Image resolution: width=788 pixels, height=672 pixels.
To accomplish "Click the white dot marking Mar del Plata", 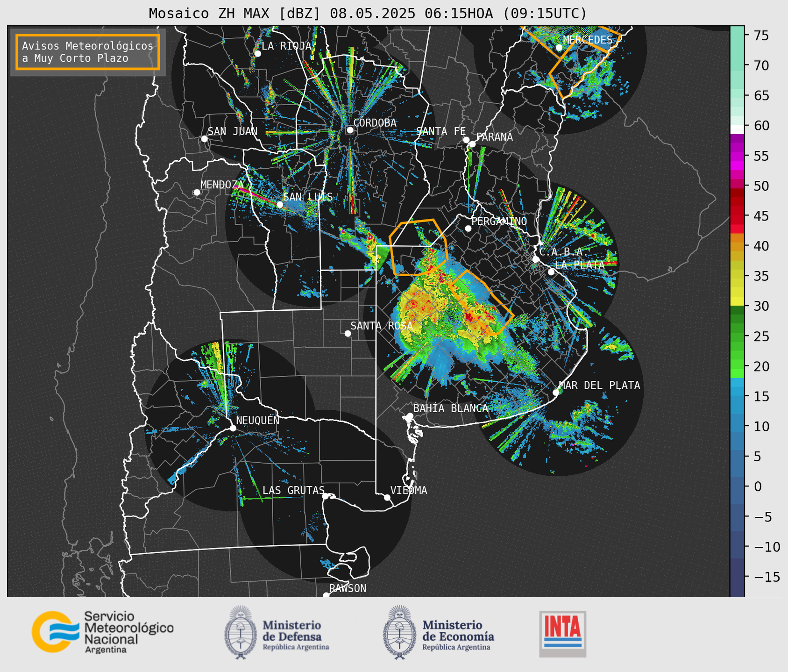I will click(x=556, y=393).
